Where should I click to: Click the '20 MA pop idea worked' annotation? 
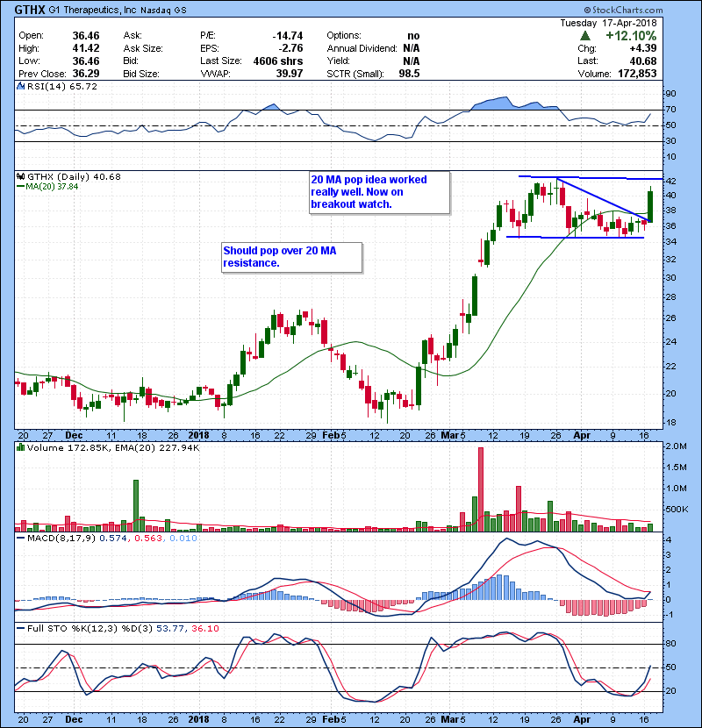pyautogui.click(x=380, y=192)
